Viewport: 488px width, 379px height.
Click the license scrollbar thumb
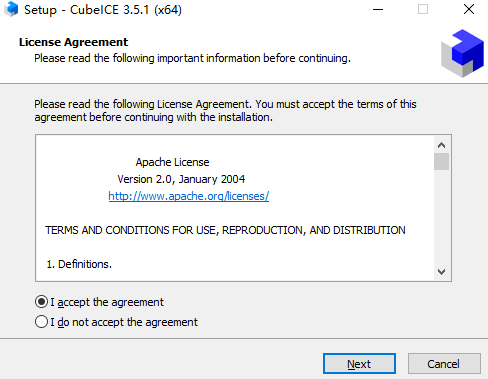(441, 161)
